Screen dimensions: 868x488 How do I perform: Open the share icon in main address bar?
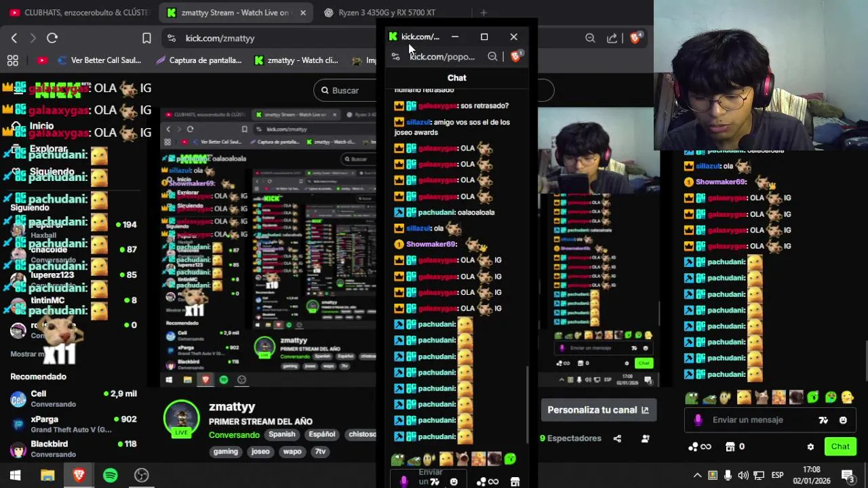(x=612, y=39)
